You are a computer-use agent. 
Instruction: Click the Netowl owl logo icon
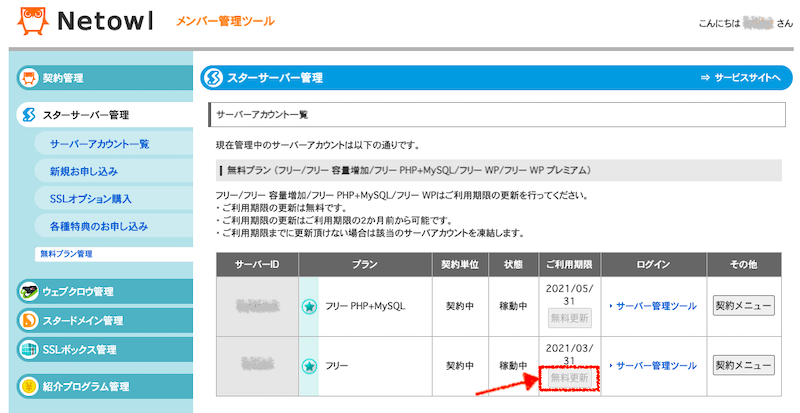click(x=33, y=20)
